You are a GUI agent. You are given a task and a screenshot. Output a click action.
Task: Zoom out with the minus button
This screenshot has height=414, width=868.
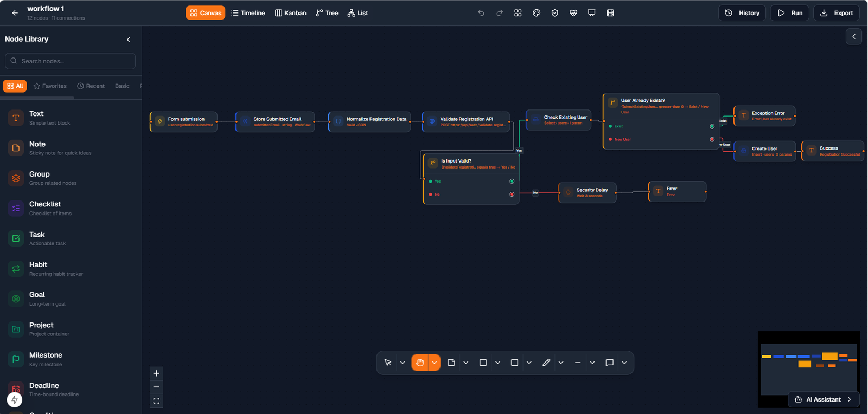coord(156,387)
